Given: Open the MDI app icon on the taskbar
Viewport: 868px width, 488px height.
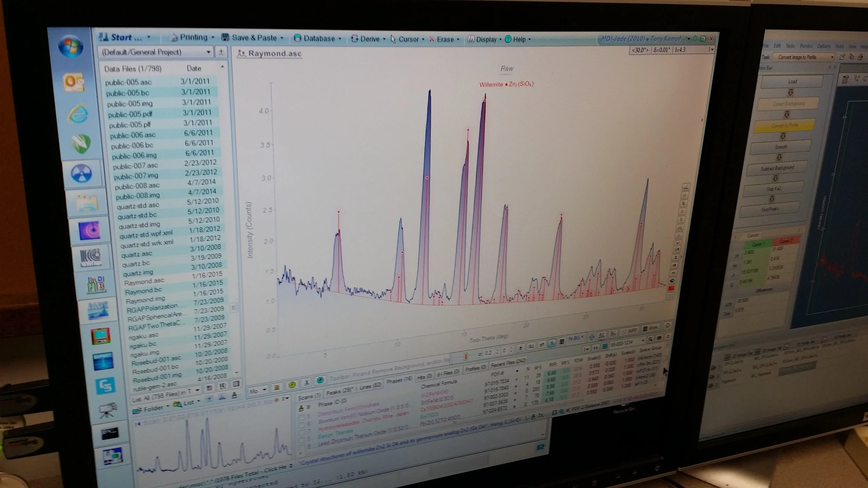Looking at the screenshot, I should (96, 285).
